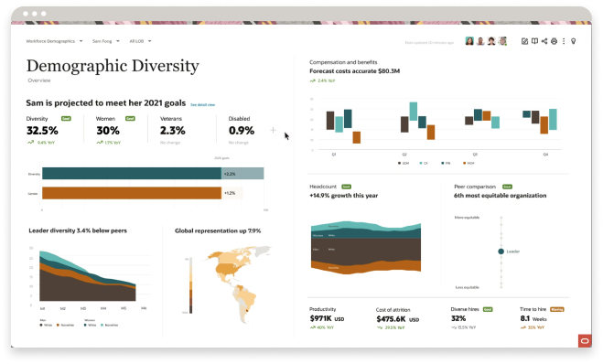Screen dimensions: 603x364
Task: Click the +2.2% segment of Diversity bar
Action: pyautogui.click(x=242, y=174)
